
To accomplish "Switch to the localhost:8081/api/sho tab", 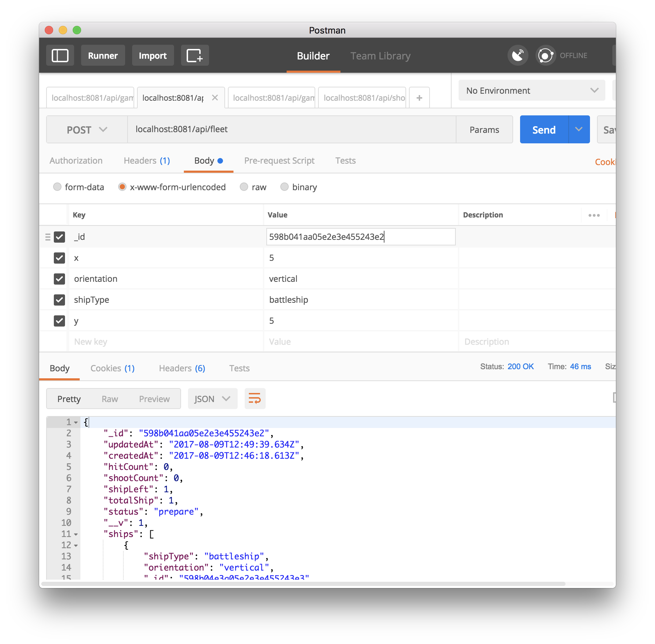I will 362,98.
